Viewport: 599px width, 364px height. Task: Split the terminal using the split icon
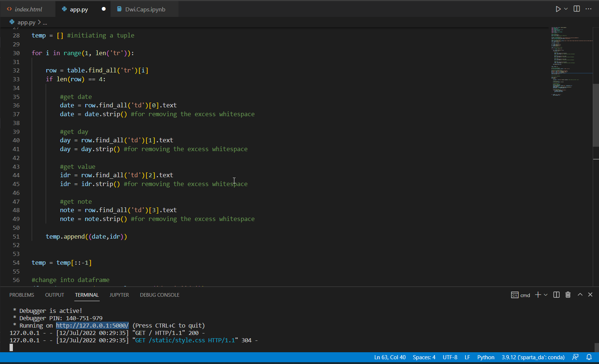click(x=556, y=295)
